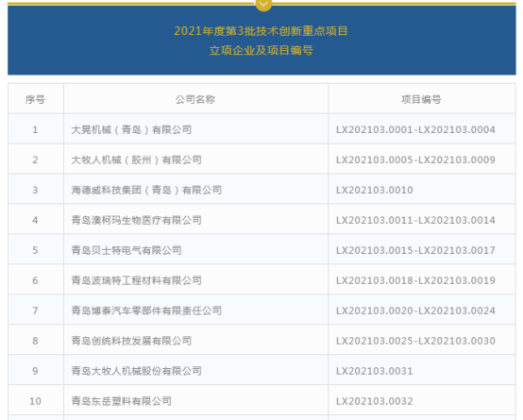
Task: Select 海德威科技集团（青岛）有限公司 row
Action: [x=261, y=190]
